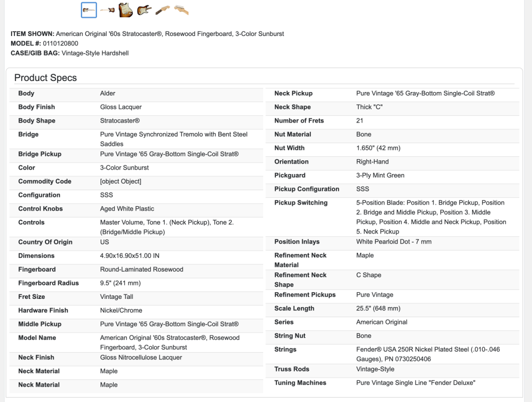Open the headstock front view thumbnail
The image size is (532, 402).
162,9
